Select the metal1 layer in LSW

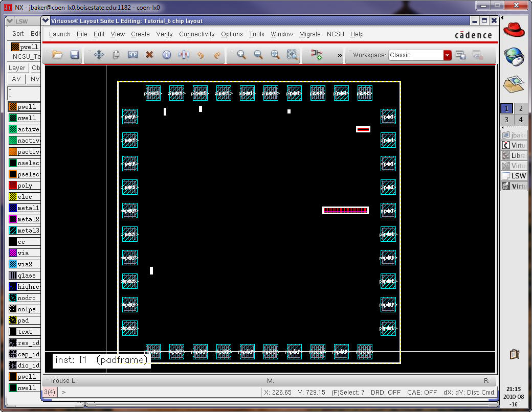pyautogui.click(x=25, y=208)
